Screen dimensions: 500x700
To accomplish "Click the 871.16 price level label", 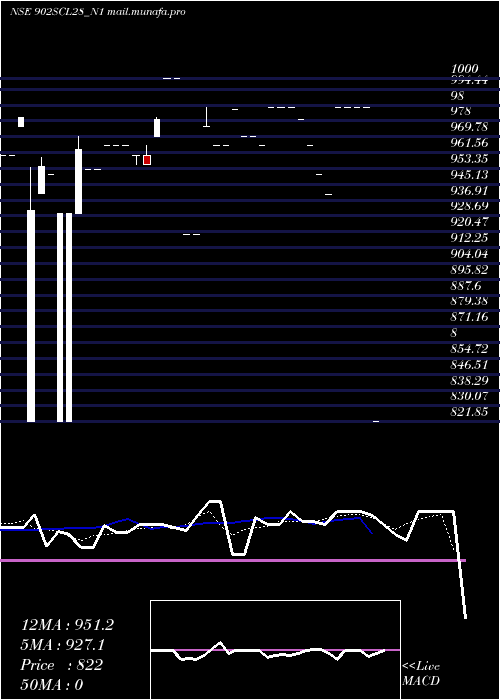I will coord(469,317).
